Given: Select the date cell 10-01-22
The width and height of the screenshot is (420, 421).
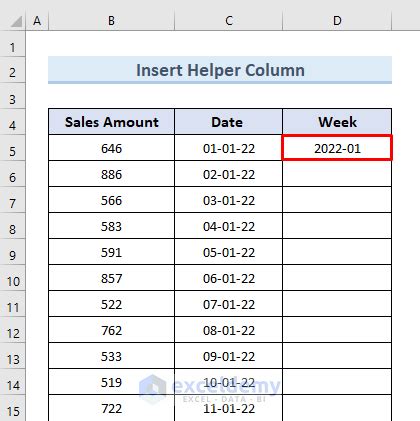Looking at the screenshot, I should [x=228, y=382].
